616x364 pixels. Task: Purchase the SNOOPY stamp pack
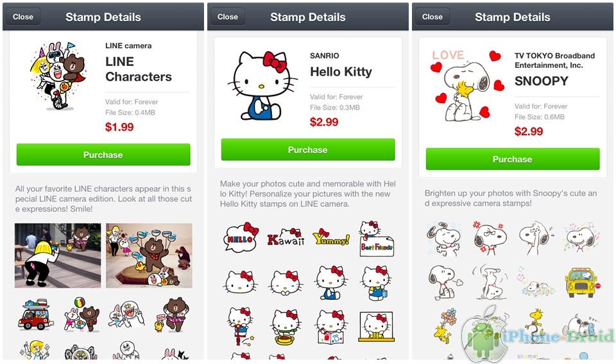tap(513, 159)
